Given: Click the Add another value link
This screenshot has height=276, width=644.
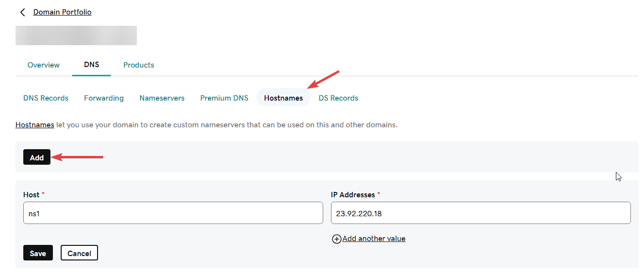Looking at the screenshot, I should tap(374, 239).
